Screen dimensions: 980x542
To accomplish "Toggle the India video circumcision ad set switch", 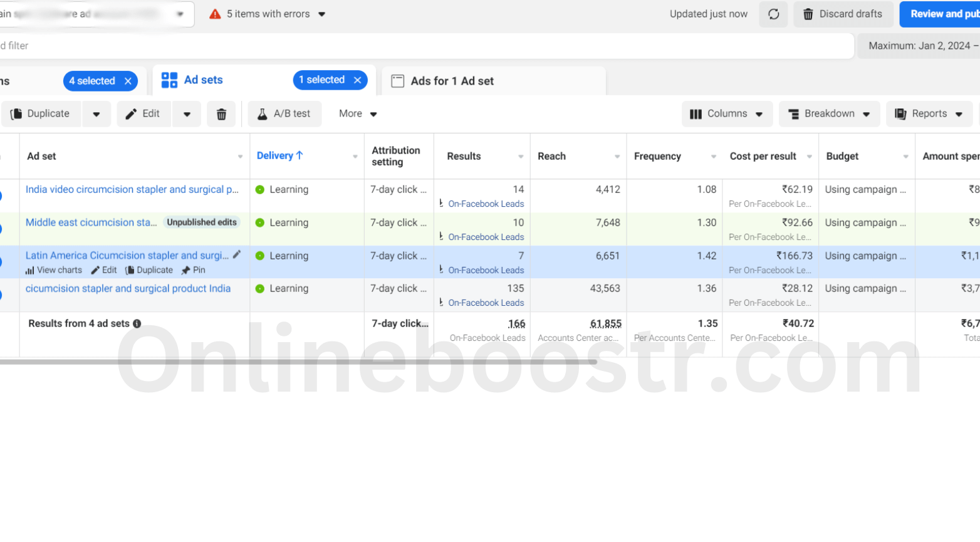I will pyautogui.click(x=1, y=195).
